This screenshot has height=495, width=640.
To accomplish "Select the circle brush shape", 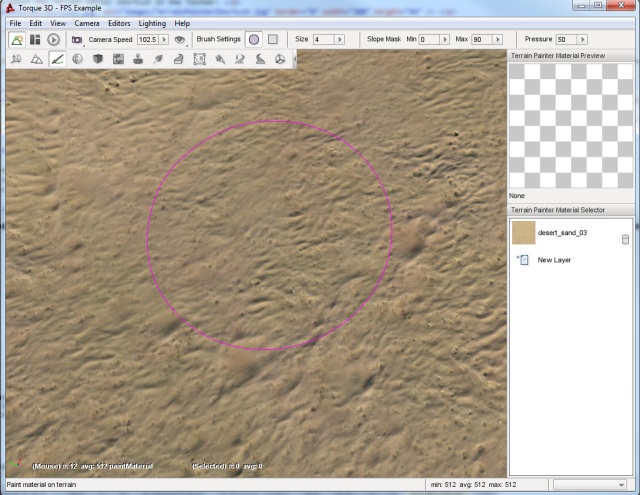I will (254, 40).
